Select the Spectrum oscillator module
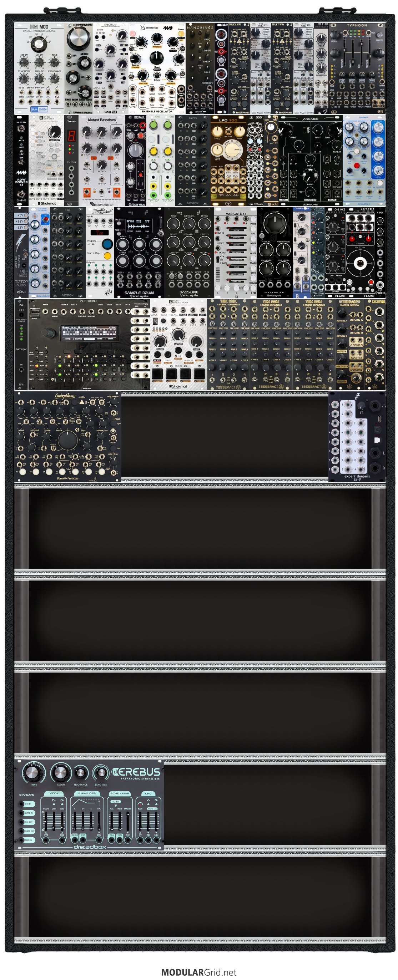The height and width of the screenshot is (980, 398). [x=110, y=68]
